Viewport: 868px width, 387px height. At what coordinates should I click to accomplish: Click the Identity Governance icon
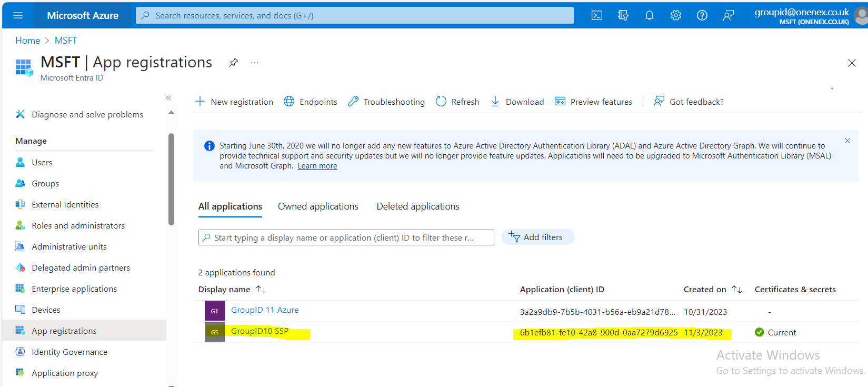20,352
